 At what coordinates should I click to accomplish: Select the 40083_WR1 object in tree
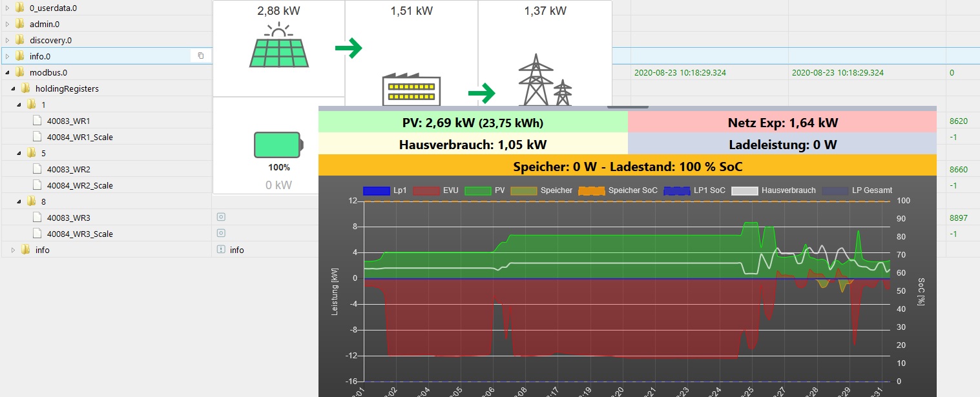(x=68, y=121)
